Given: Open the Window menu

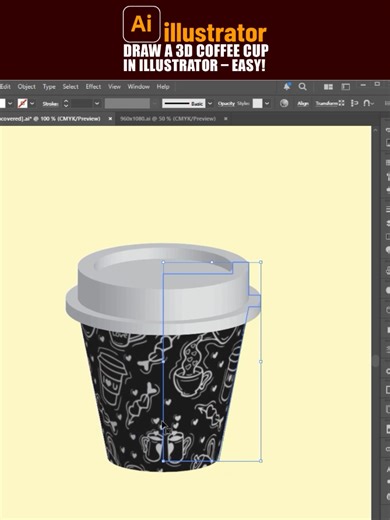Looking at the screenshot, I should pos(138,87).
